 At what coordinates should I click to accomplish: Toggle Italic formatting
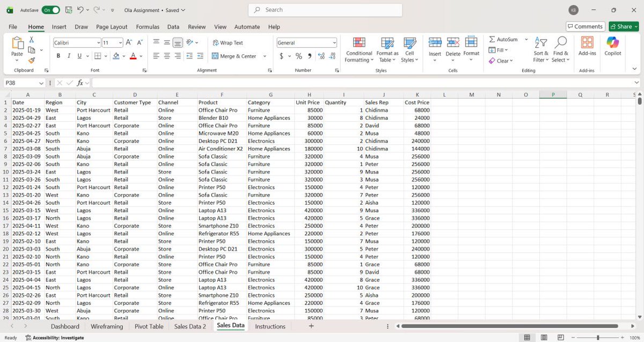tap(69, 56)
